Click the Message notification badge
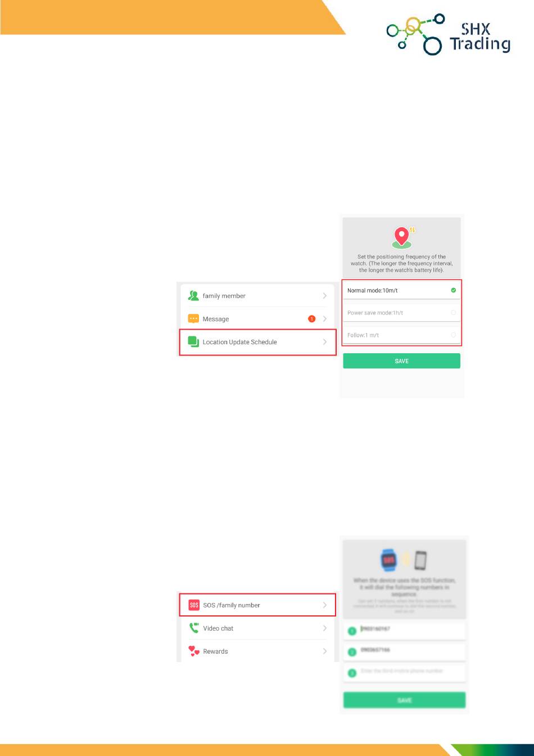 point(311,319)
